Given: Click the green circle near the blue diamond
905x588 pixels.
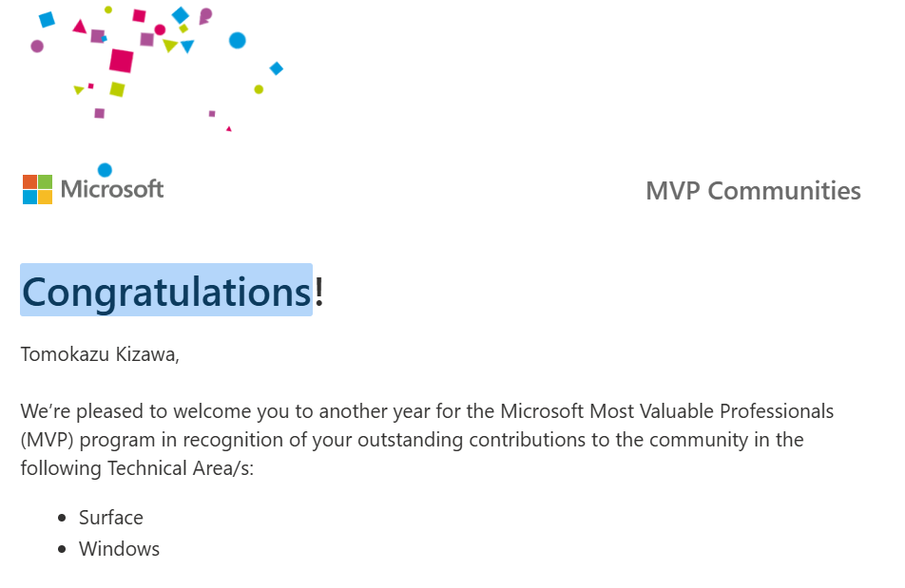Looking at the screenshot, I should (x=259, y=89).
